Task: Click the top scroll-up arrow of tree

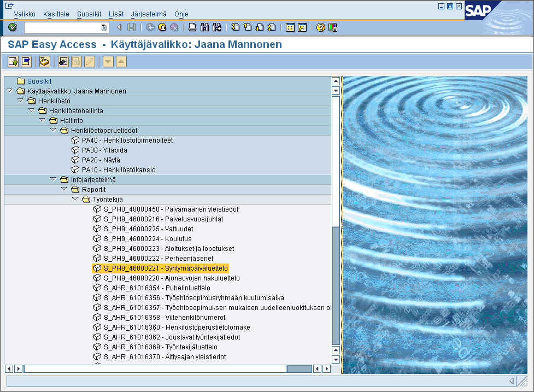Action: pyautogui.click(x=336, y=81)
